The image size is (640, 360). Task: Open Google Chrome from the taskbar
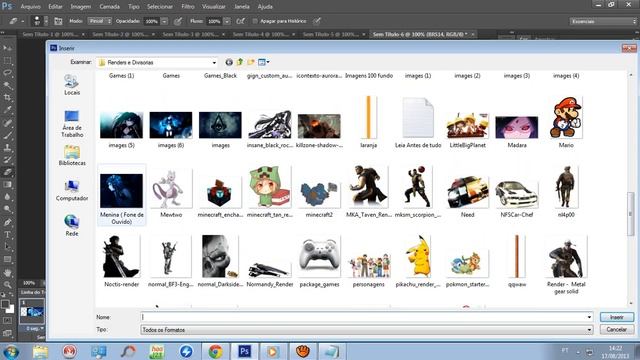(x=215, y=351)
